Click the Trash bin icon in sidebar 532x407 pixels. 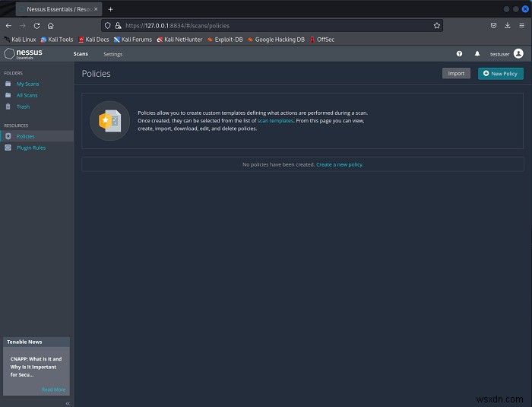point(8,107)
